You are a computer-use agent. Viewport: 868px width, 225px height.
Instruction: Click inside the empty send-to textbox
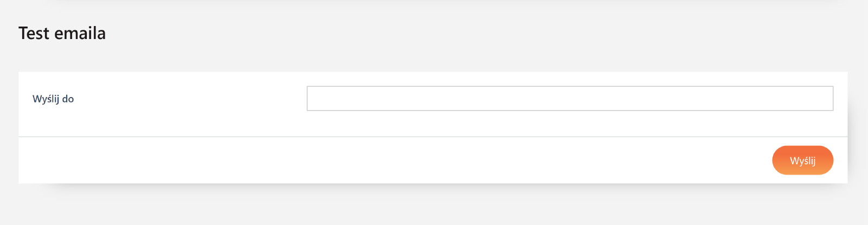pyautogui.click(x=570, y=99)
